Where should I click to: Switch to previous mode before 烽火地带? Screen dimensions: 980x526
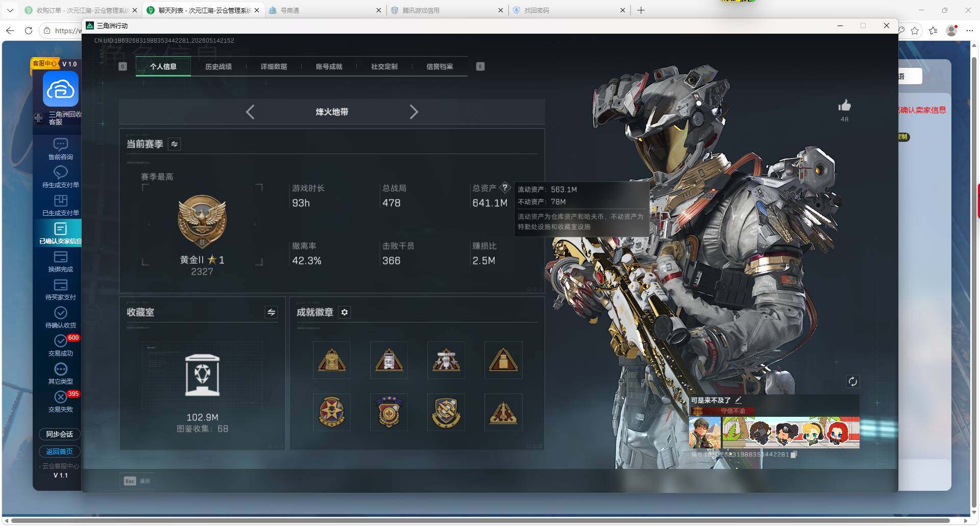tap(250, 112)
